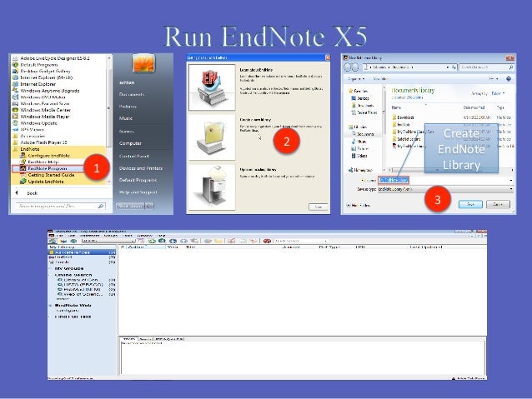Open Control Panel from the Start menu
The width and height of the screenshot is (532, 399).
click(x=133, y=157)
